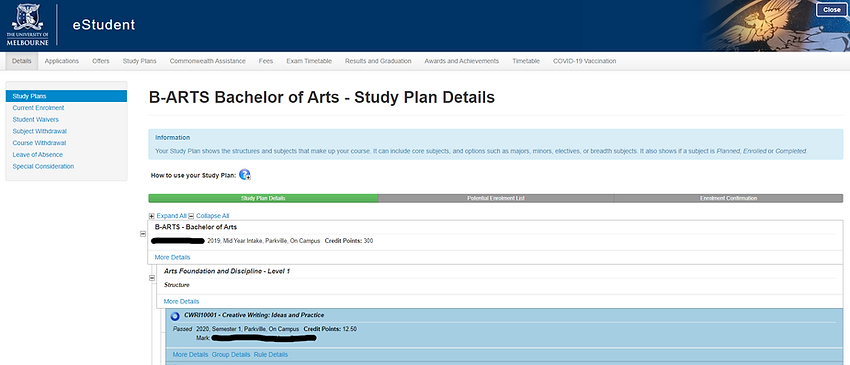
Task: Click the eStudent title in the header
Action: click(104, 25)
